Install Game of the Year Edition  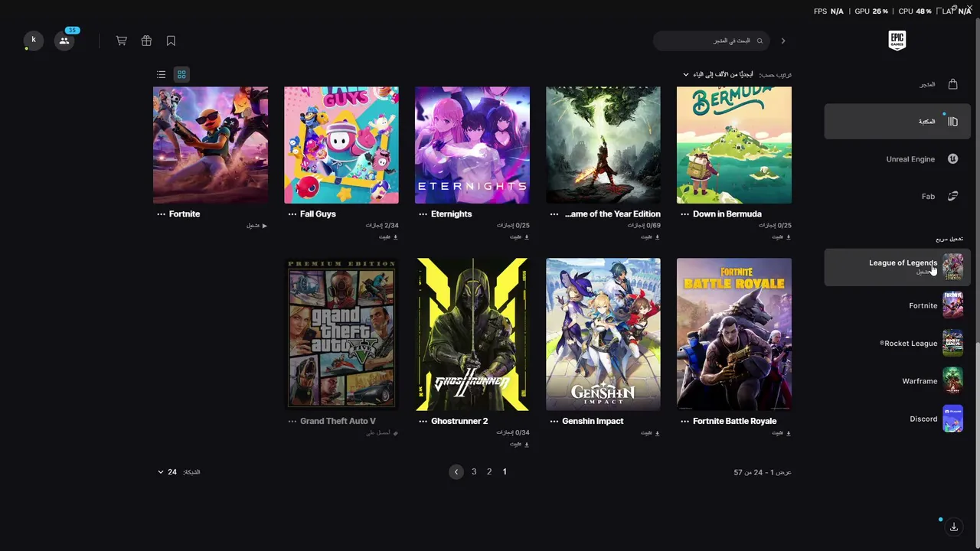coord(650,237)
